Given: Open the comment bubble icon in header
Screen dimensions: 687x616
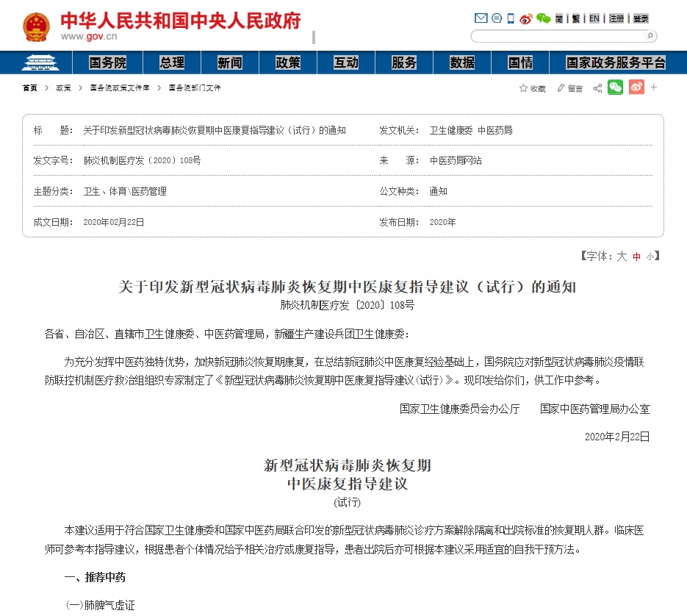Looking at the screenshot, I should 497,18.
